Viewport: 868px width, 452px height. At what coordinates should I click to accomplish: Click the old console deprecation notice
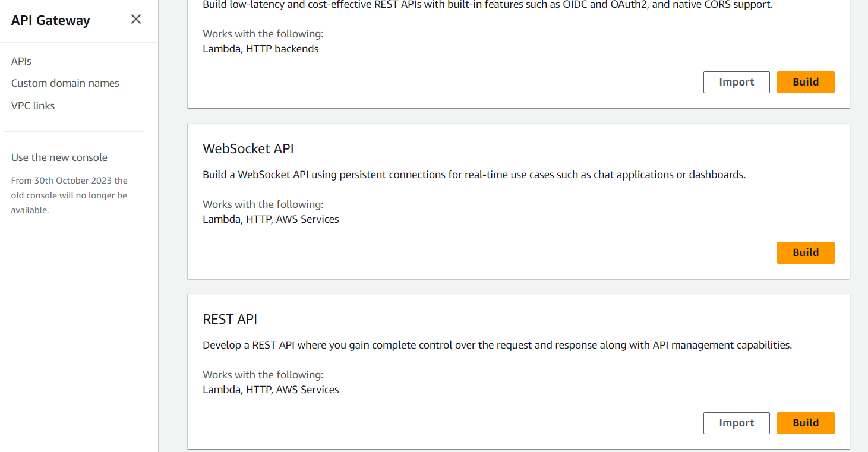point(70,195)
